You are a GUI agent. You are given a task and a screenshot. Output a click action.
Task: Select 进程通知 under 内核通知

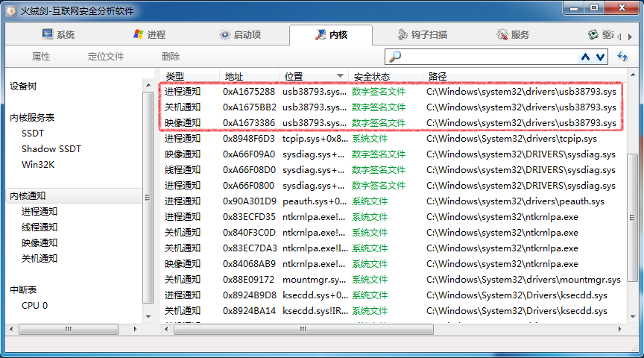coord(40,212)
